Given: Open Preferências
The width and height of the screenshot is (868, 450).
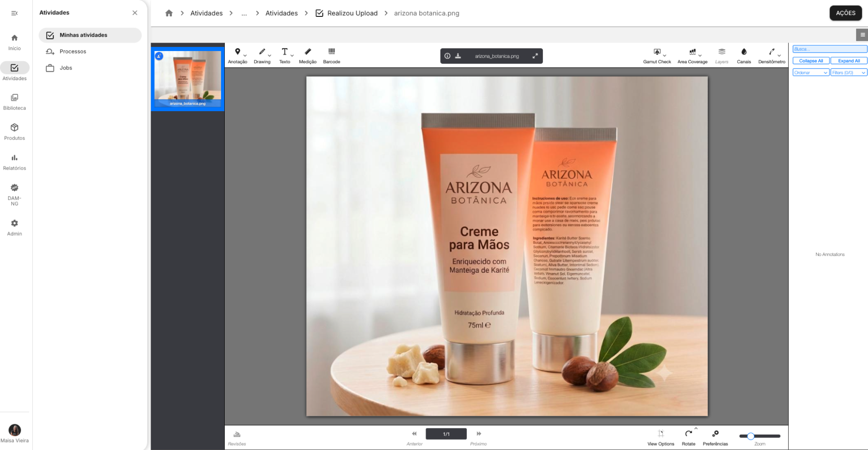Looking at the screenshot, I should (715, 438).
